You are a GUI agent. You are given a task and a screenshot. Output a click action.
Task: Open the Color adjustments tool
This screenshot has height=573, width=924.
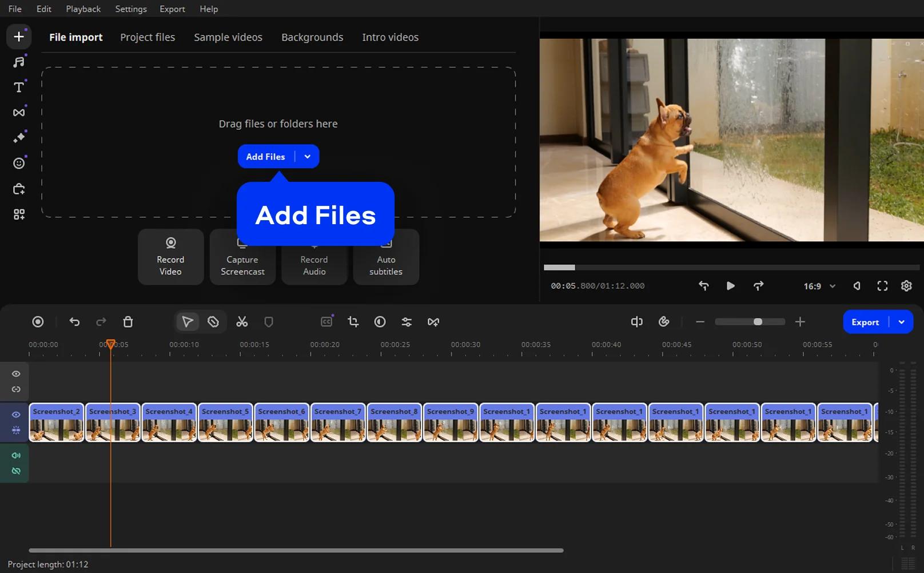pos(380,322)
